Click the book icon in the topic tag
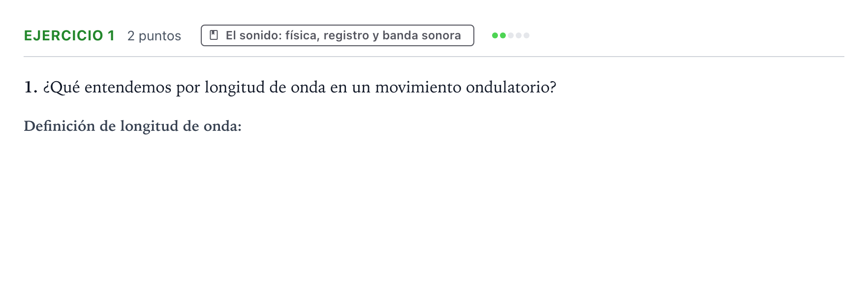Screen dimensions: 868x305 [214, 35]
